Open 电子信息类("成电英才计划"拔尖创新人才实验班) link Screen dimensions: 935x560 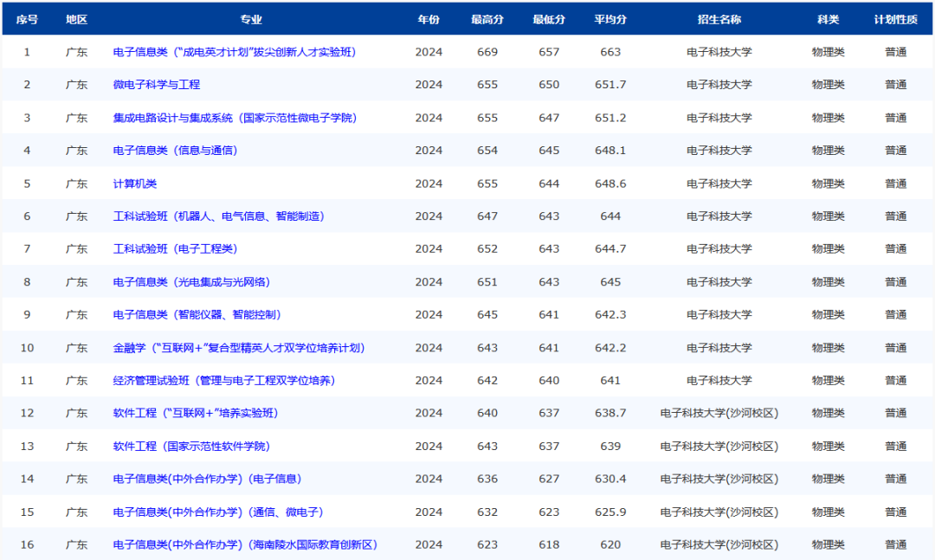tap(235, 52)
